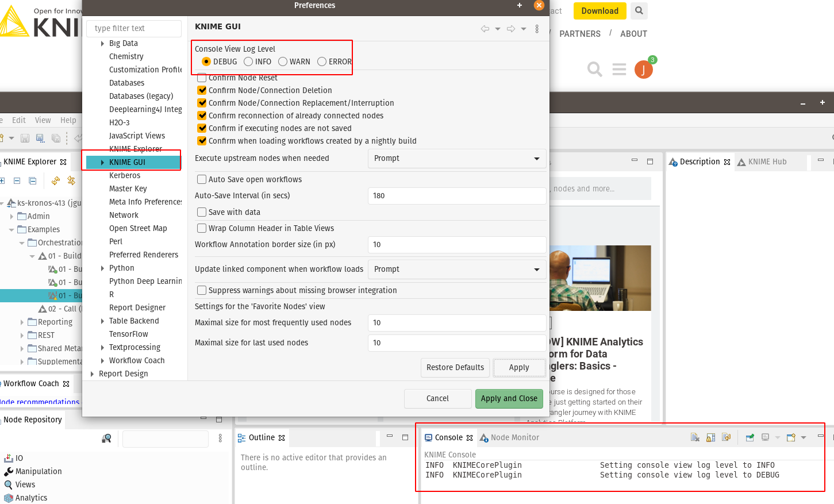
Task: Click Auto-Save Interval input field
Action: pyautogui.click(x=457, y=195)
